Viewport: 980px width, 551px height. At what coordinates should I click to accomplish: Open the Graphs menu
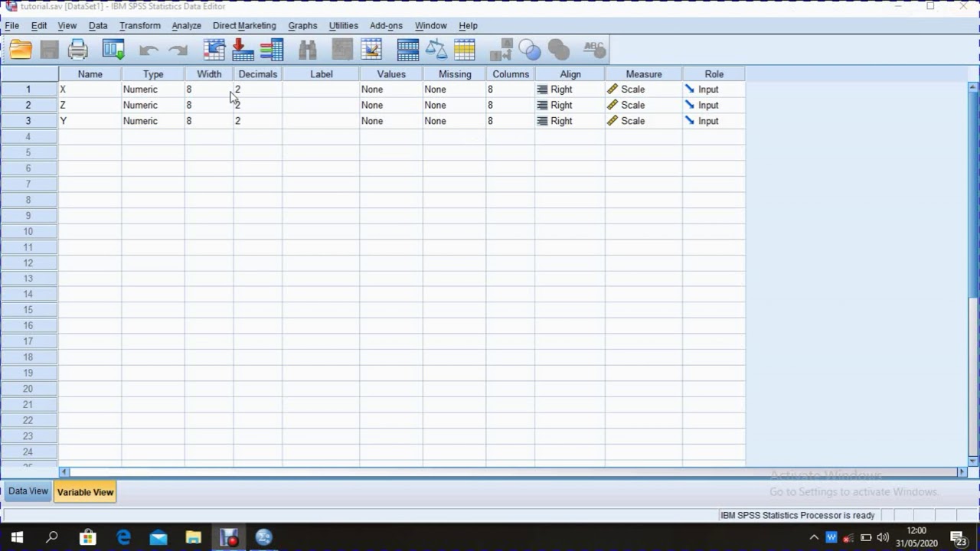point(302,25)
